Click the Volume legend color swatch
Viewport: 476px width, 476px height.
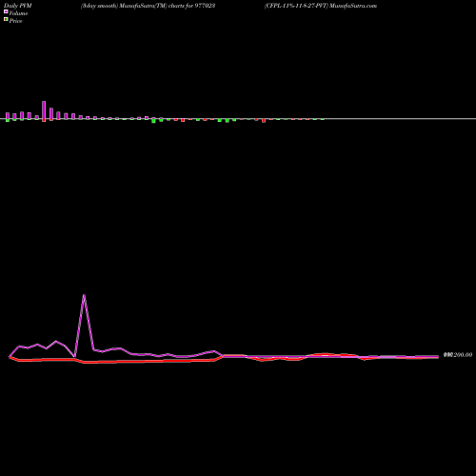(6, 11)
